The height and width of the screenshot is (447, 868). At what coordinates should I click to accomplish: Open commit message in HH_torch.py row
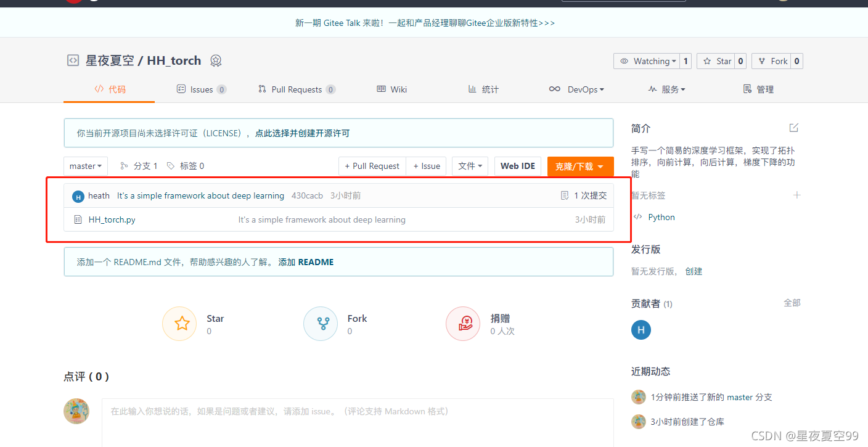click(x=322, y=219)
